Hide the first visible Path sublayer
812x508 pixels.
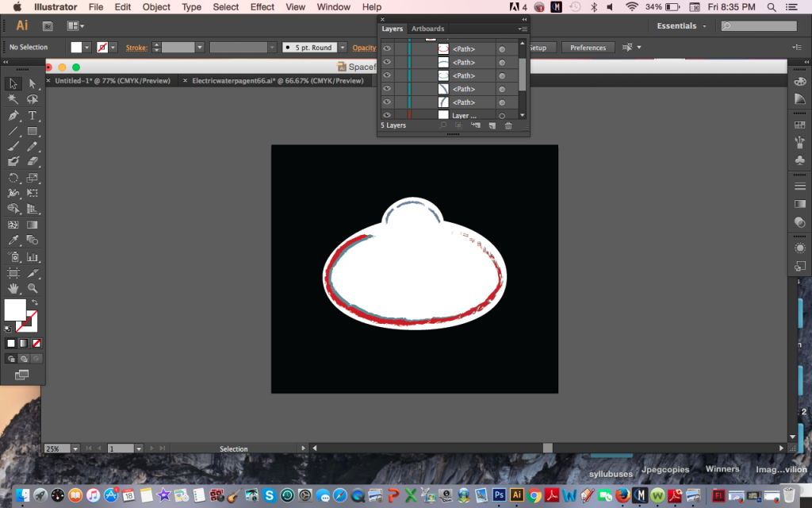(387, 49)
